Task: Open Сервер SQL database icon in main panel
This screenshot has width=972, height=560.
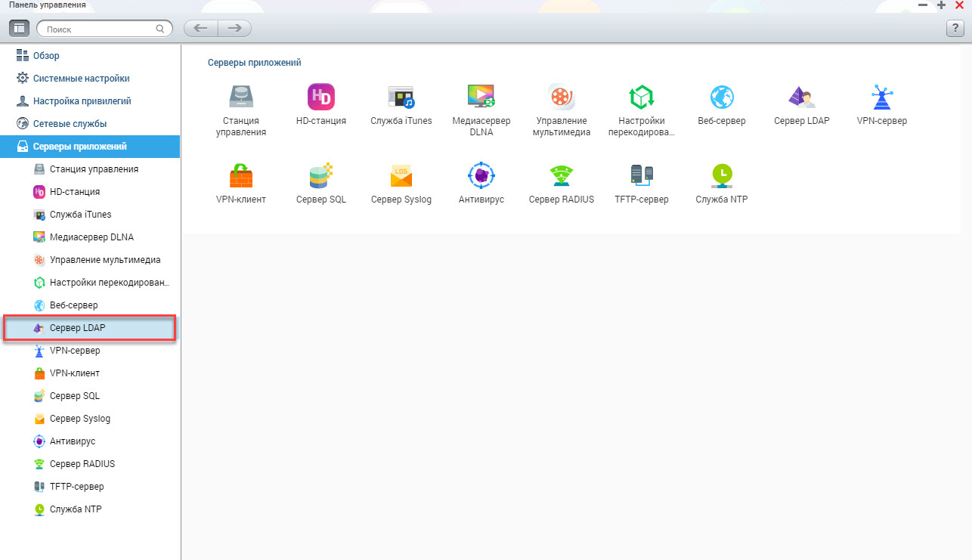Action: coord(321,175)
